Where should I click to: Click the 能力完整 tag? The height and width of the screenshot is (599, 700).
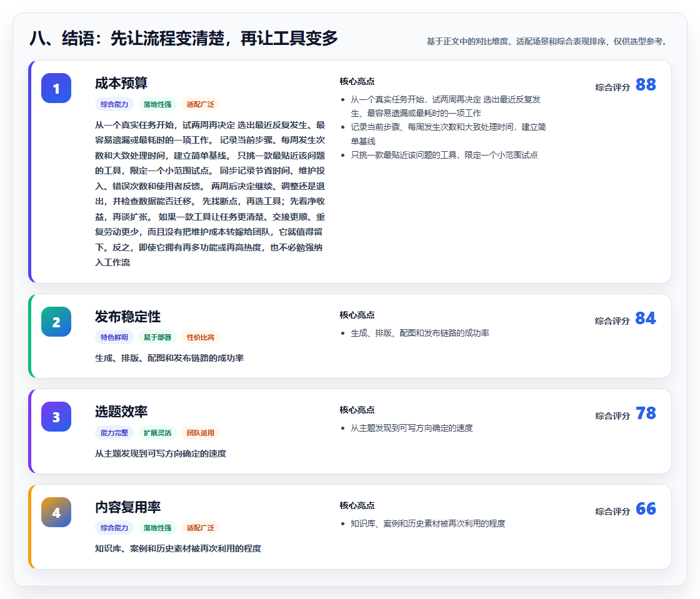click(x=114, y=433)
